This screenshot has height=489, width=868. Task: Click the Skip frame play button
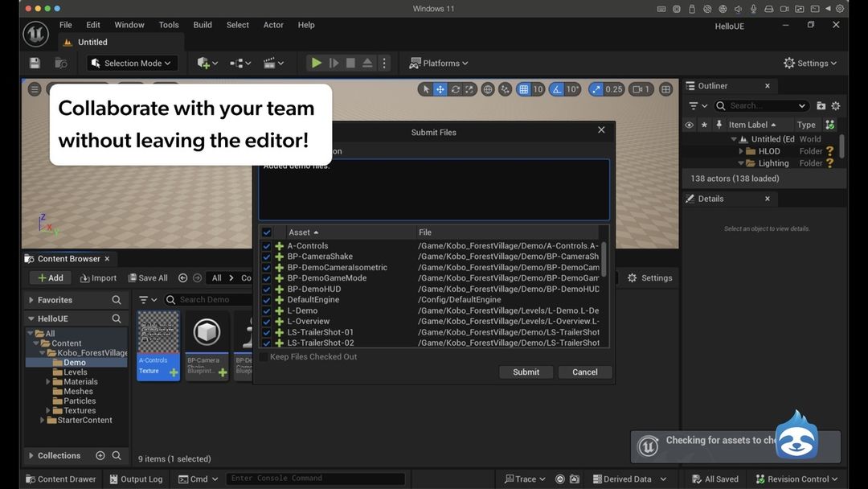click(334, 63)
